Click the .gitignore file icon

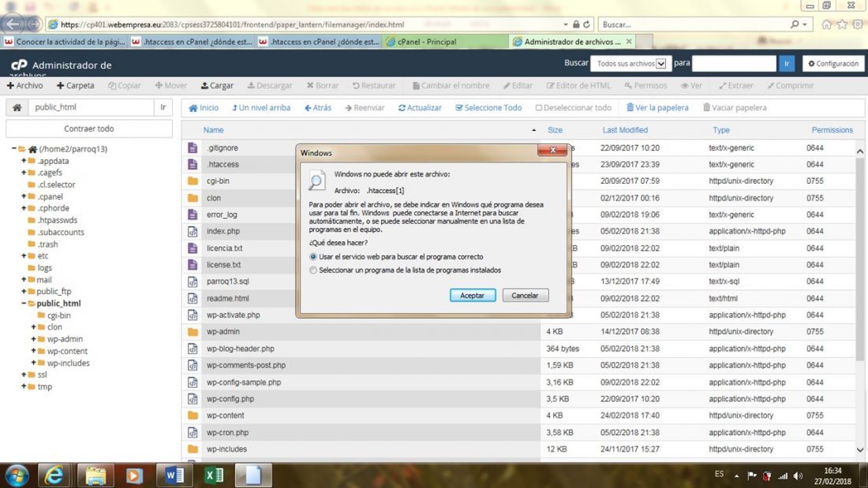(x=193, y=147)
